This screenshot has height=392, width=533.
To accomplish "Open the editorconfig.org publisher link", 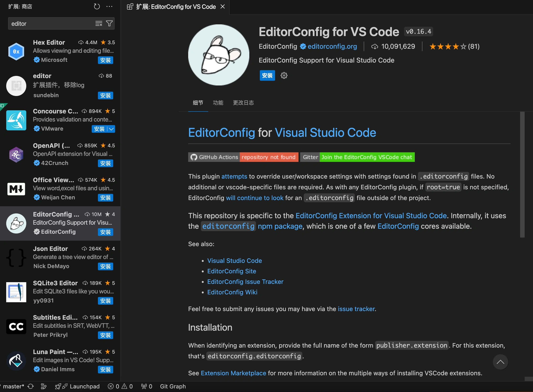I will coord(332,46).
